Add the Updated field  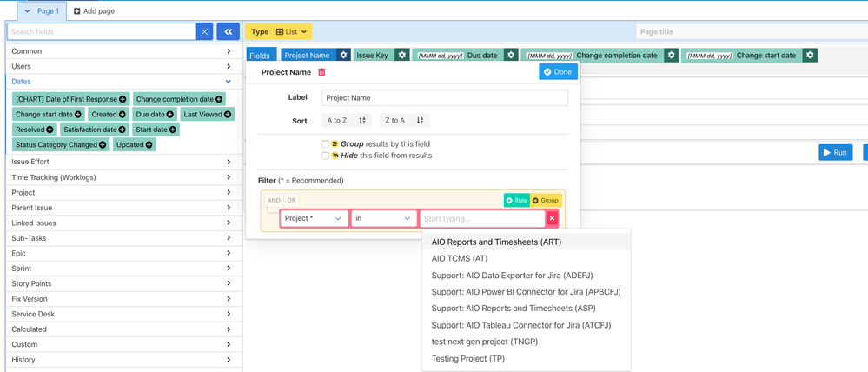135,144
